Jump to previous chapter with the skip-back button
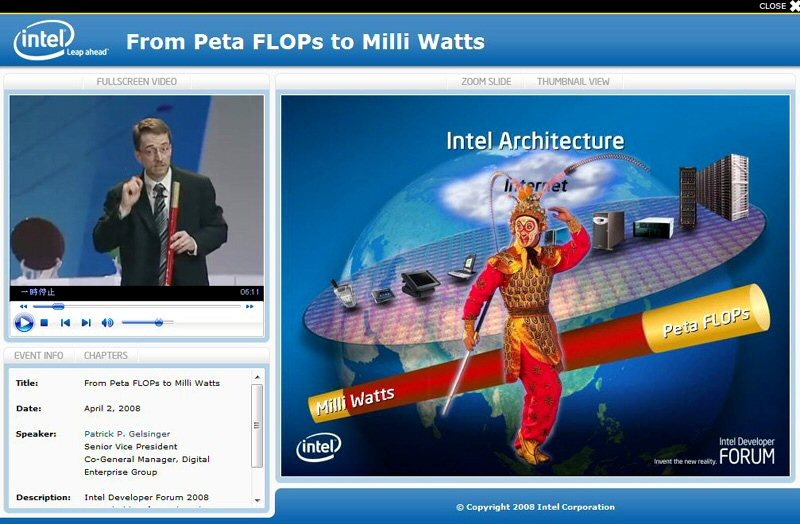The width and height of the screenshot is (800, 524). (65, 322)
